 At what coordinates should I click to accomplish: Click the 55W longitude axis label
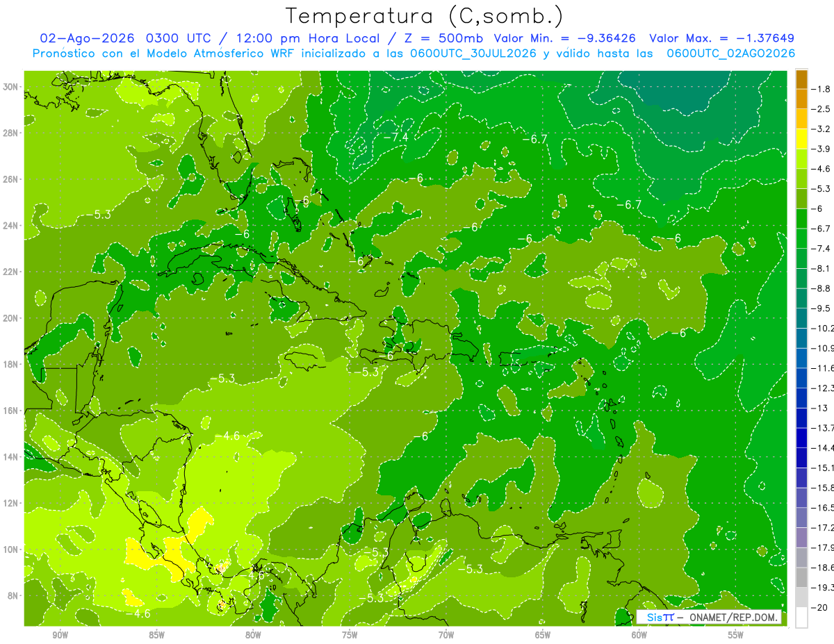[736, 635]
